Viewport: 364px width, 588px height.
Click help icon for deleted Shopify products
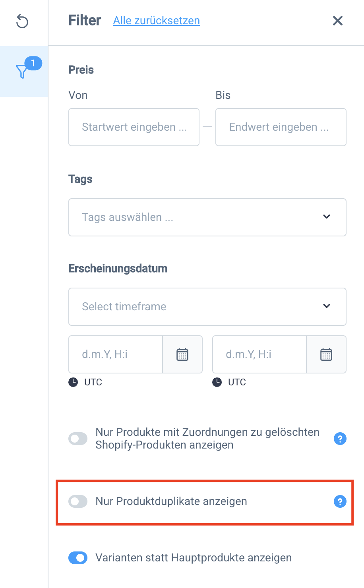pos(340,439)
